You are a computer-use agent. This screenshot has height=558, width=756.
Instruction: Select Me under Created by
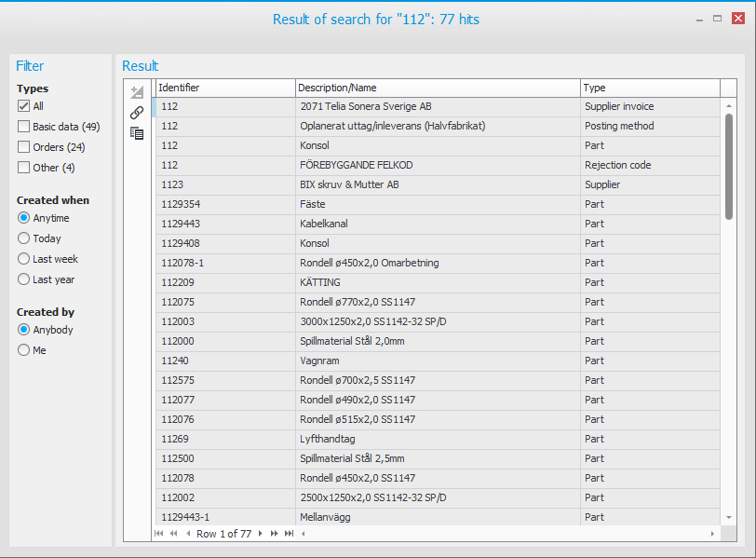pos(24,350)
